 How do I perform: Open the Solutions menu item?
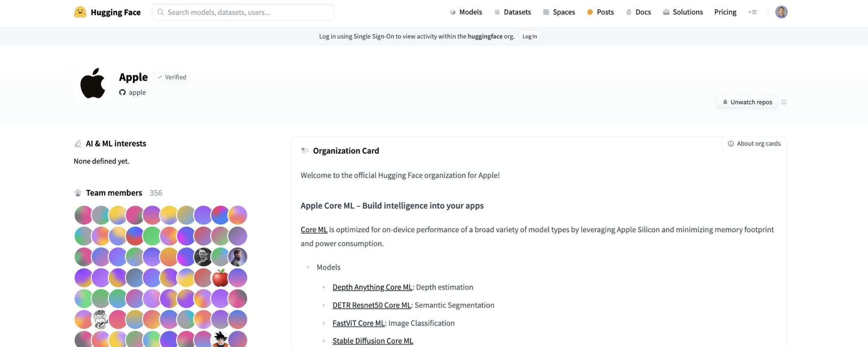[683, 12]
